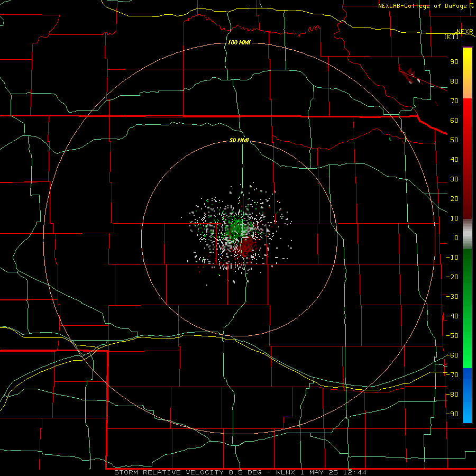Click the '-70' value on the velocity scale
This screenshot has width=476, height=476.
(x=452, y=375)
